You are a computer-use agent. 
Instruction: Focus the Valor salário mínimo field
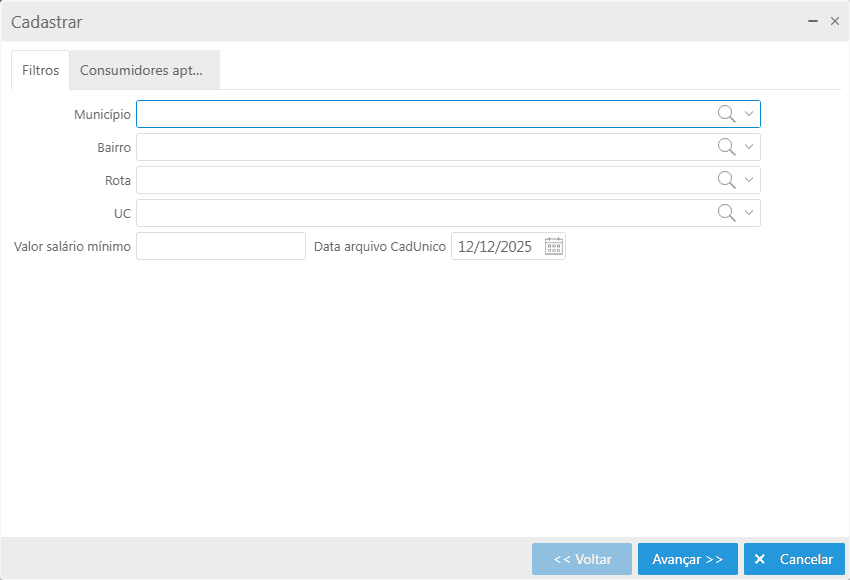[220, 246]
